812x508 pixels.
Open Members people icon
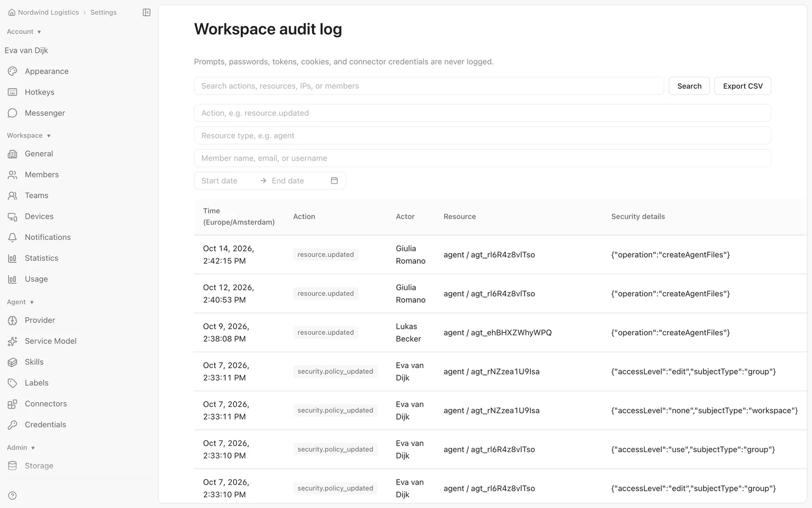13,174
